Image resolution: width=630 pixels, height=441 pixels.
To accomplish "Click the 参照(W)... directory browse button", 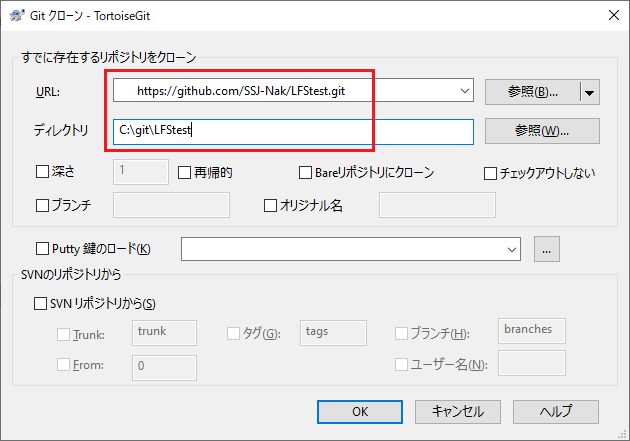I will [x=542, y=131].
